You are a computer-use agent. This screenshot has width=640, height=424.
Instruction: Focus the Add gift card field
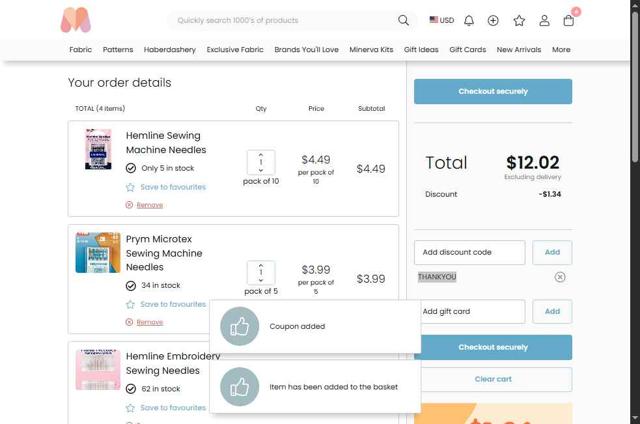tap(473, 311)
